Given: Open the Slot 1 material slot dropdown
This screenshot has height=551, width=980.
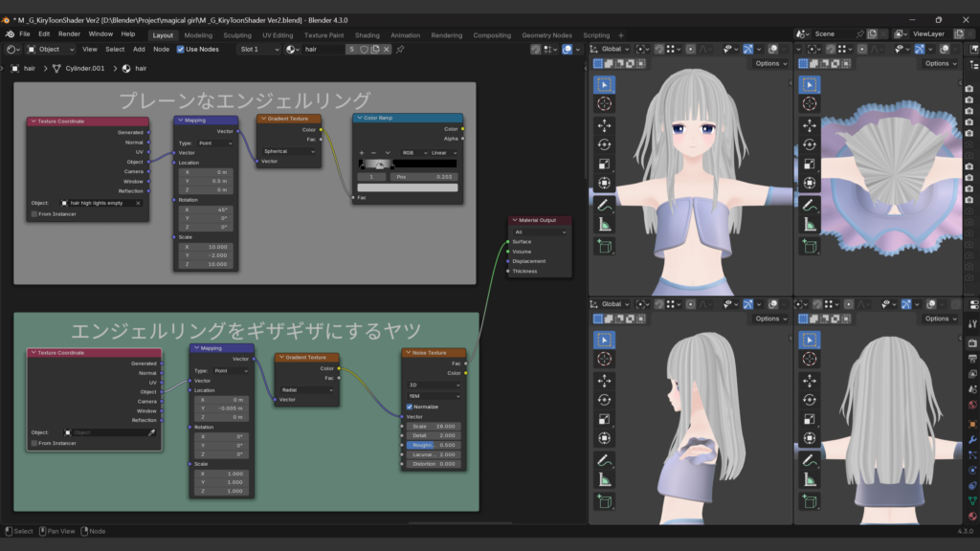Looking at the screenshot, I should point(258,49).
